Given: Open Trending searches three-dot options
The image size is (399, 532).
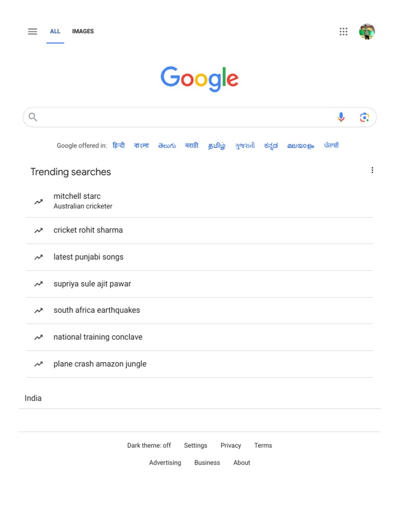Looking at the screenshot, I should point(372,170).
